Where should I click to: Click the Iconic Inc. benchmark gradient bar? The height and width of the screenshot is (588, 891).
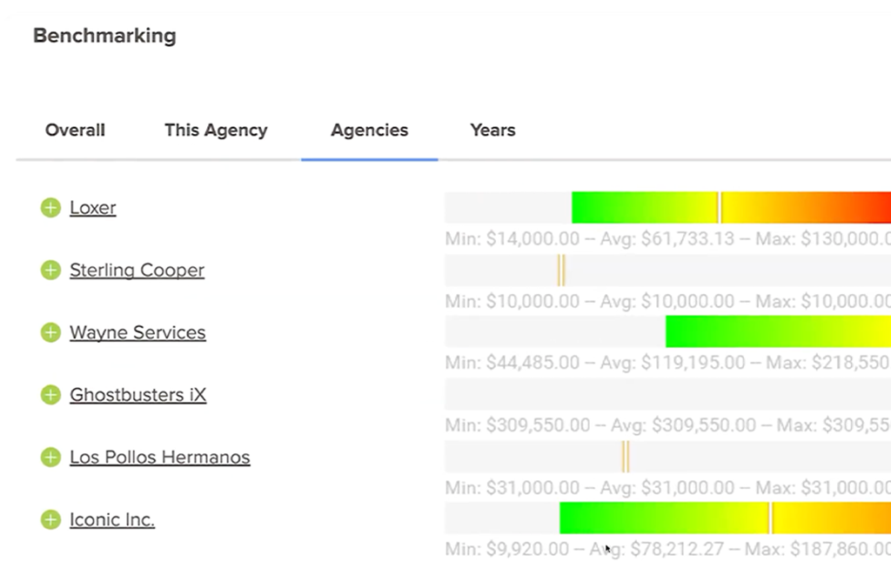[725, 518]
